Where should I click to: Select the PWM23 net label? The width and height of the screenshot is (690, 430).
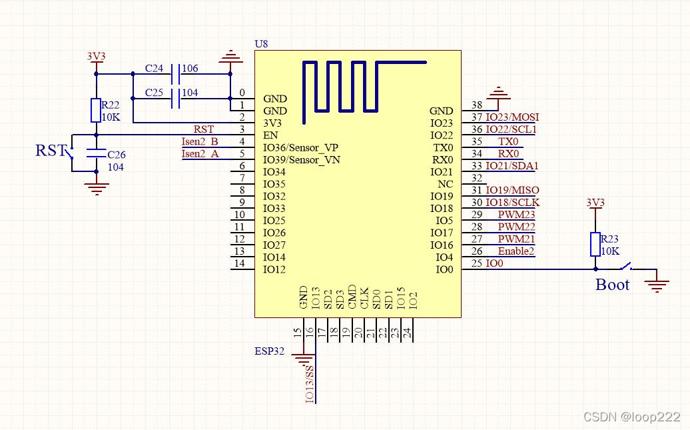pyautogui.click(x=517, y=214)
